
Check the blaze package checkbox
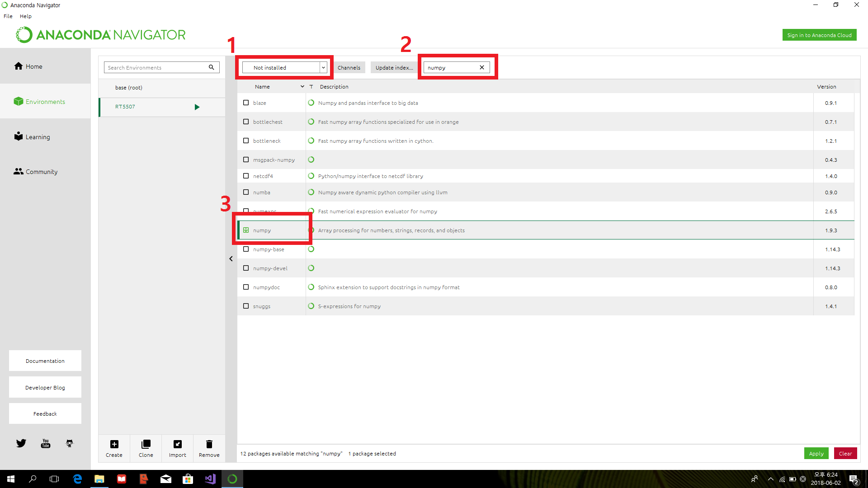pos(246,103)
